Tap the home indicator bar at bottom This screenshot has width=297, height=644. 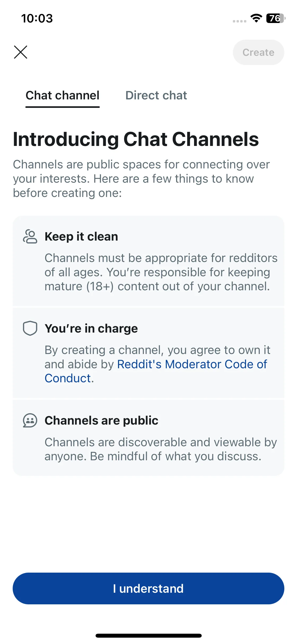[148, 636]
